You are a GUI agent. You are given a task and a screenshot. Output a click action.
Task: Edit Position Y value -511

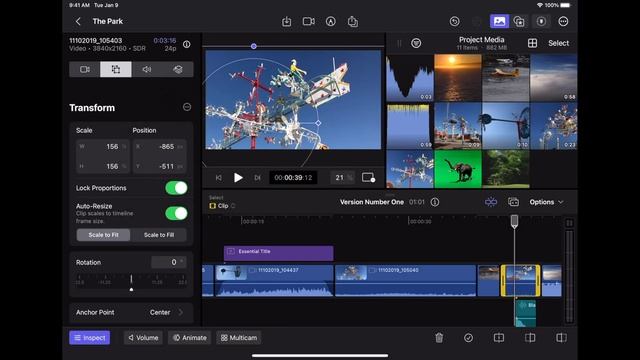[x=159, y=166]
